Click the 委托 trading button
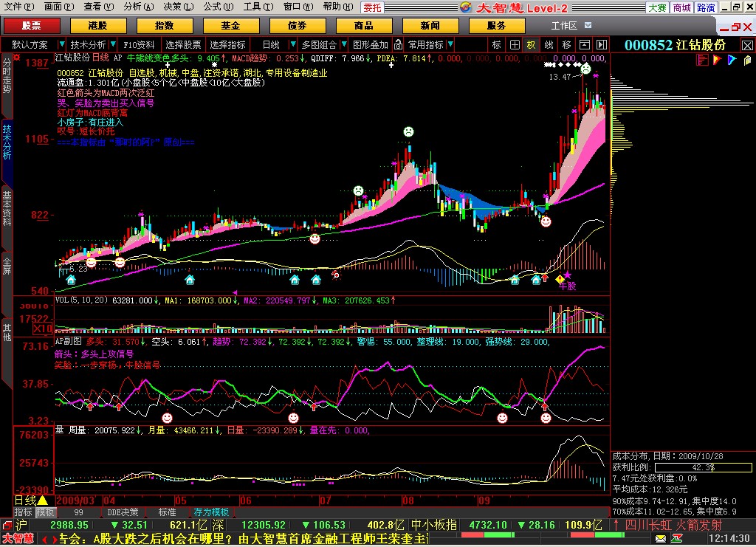This screenshot has height=547, width=756. pyautogui.click(x=372, y=7)
